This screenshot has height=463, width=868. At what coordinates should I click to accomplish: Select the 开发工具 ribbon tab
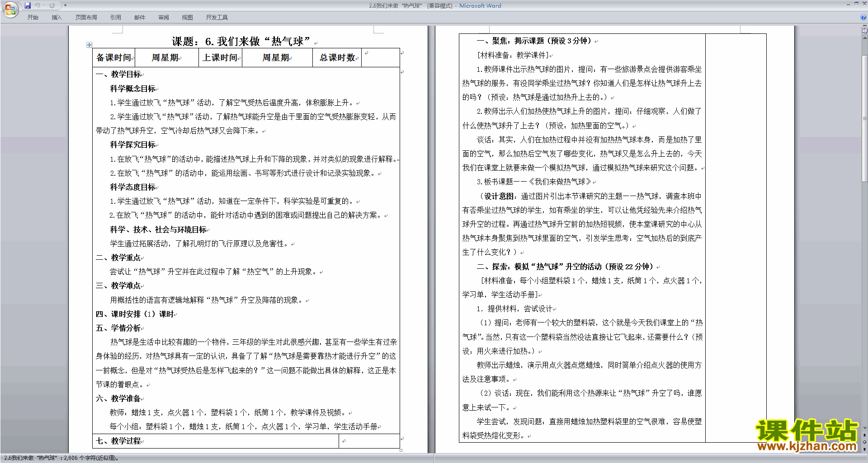pyautogui.click(x=217, y=18)
